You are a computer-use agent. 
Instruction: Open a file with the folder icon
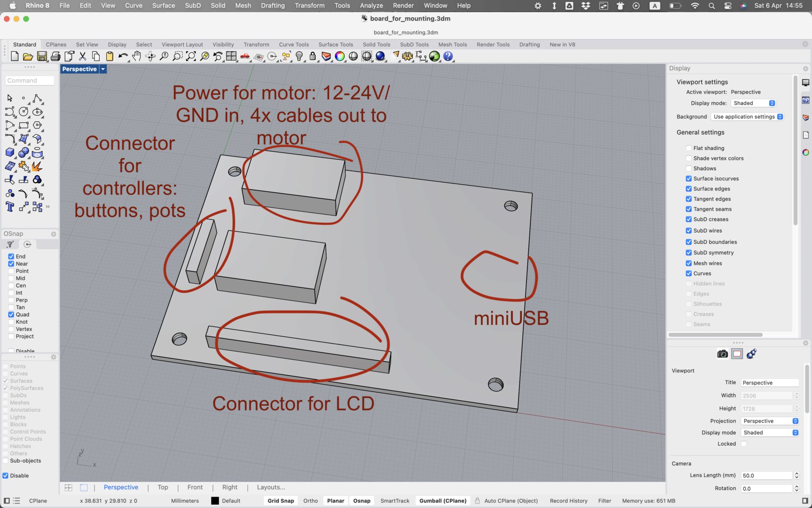pyautogui.click(x=28, y=56)
